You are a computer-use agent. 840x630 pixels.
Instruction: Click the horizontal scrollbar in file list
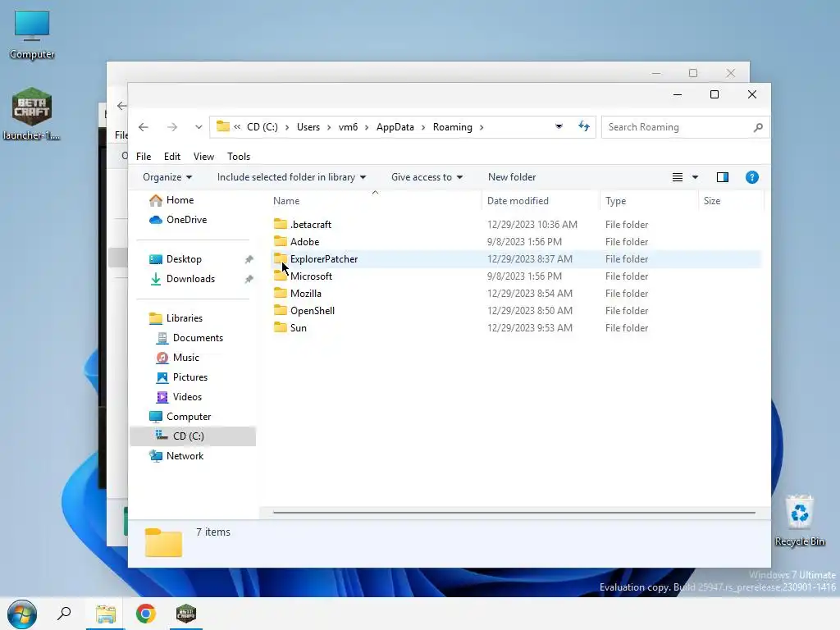point(514,513)
